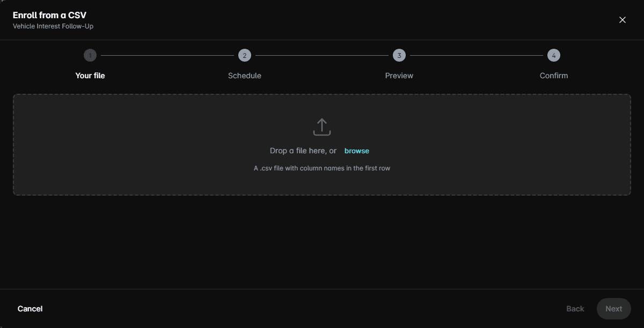The height and width of the screenshot is (328, 644).
Task: Click the upload arrow icon
Action: tap(322, 127)
